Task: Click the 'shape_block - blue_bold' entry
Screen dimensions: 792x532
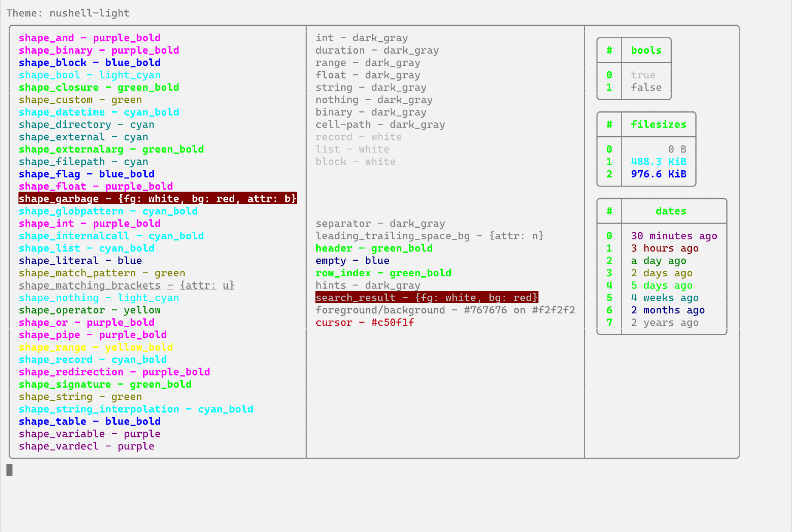Action: tap(90, 63)
